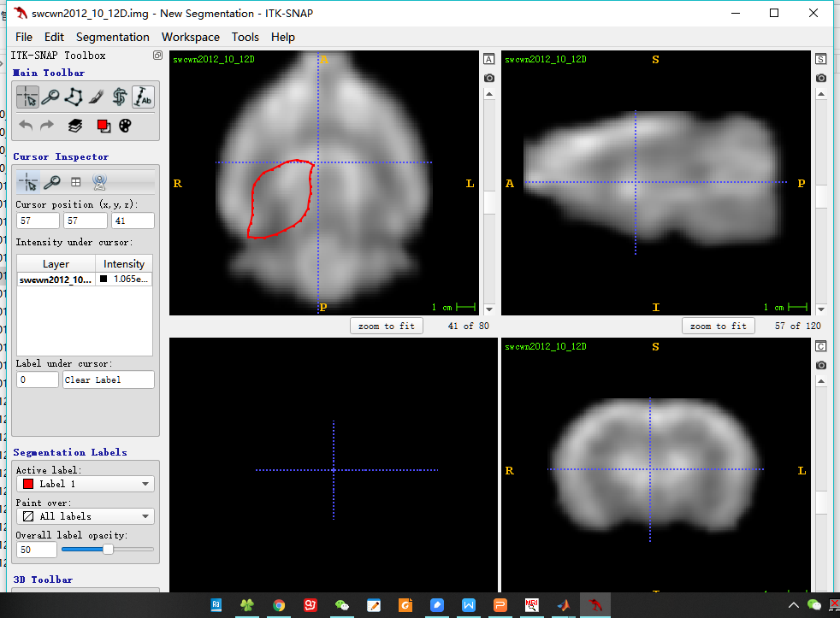Click zoom to fit under the axial view
Viewport: 840px width, 618px height.
[387, 326]
